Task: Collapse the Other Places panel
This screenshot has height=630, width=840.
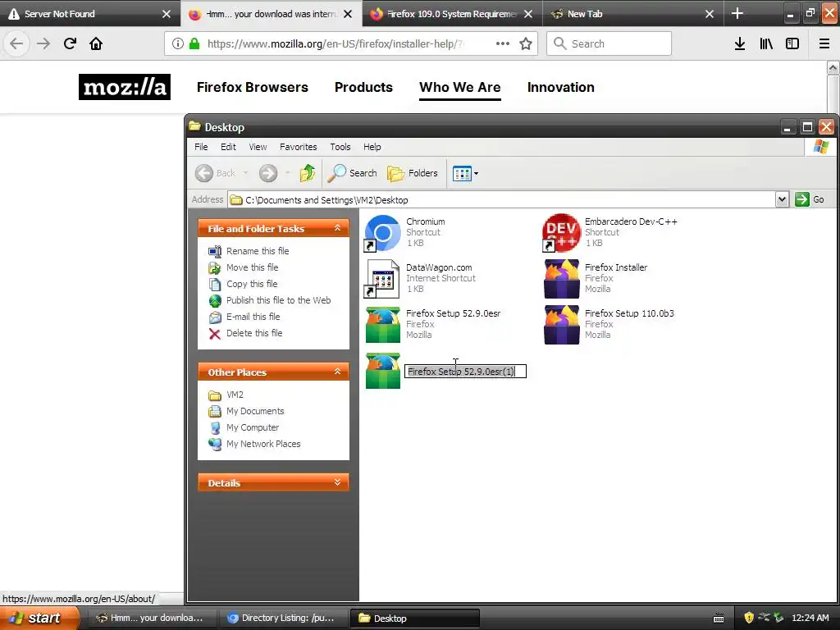Action: (337, 372)
